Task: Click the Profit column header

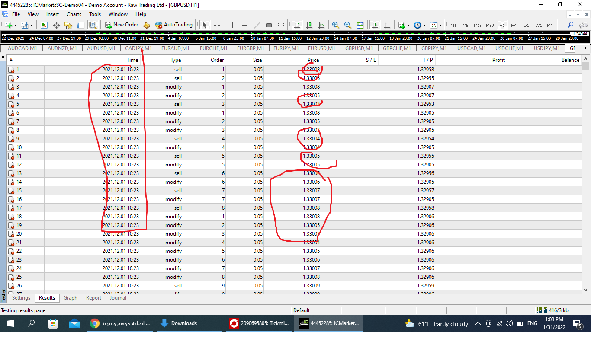Action: tap(498, 60)
